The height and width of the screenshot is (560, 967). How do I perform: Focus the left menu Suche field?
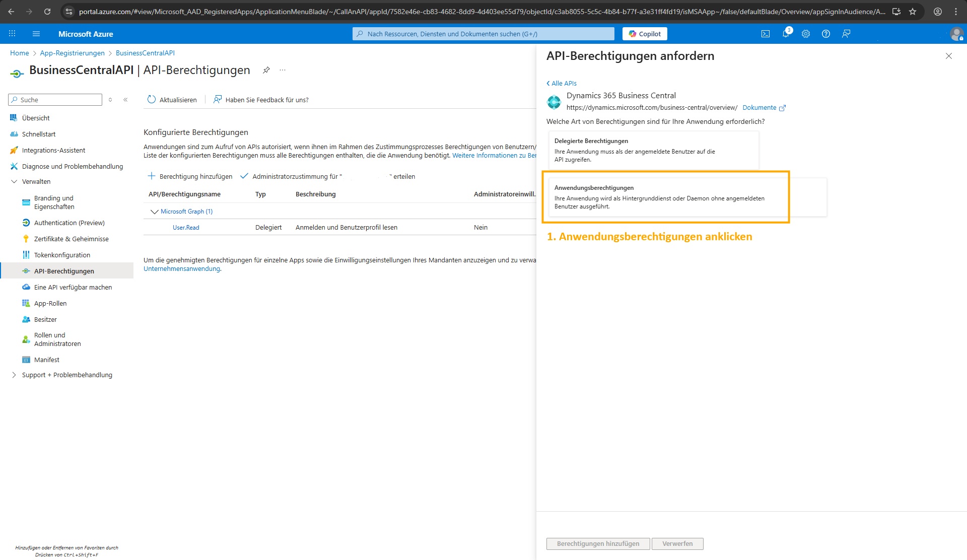tap(55, 100)
